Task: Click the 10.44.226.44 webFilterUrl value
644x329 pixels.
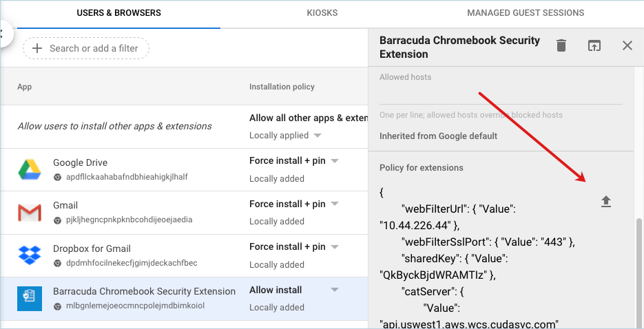Action: (416, 225)
